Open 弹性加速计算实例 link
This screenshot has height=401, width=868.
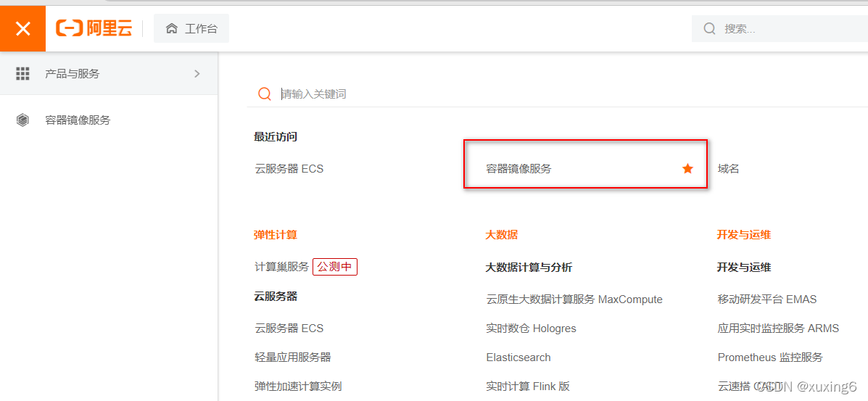(298, 386)
